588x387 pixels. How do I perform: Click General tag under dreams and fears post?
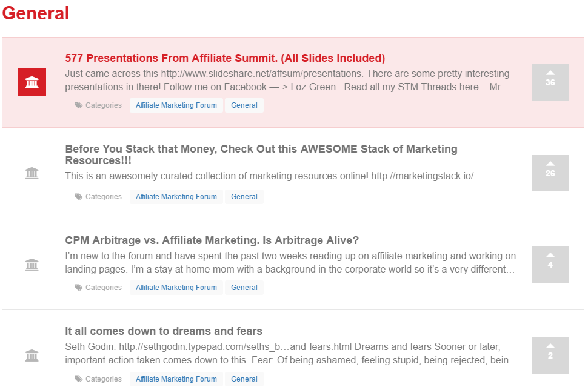pyautogui.click(x=244, y=379)
